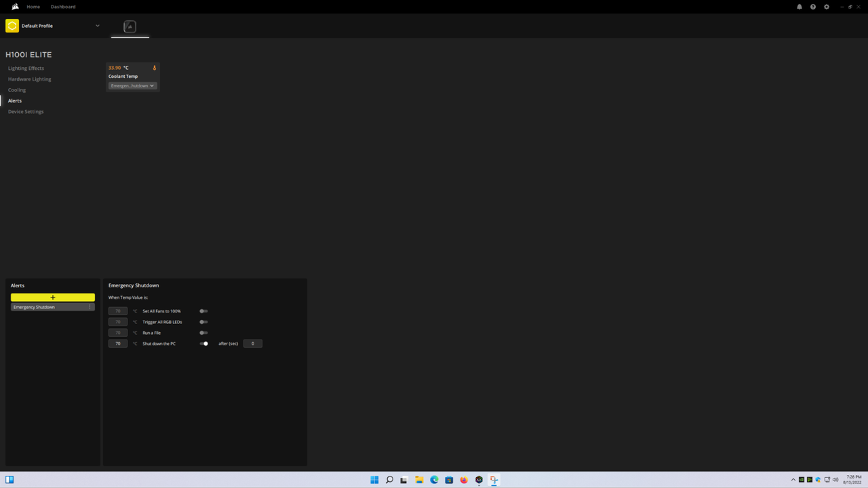Select the Emergency Shutdown alert row
Viewport: 868px width, 488px height.
tap(53, 307)
